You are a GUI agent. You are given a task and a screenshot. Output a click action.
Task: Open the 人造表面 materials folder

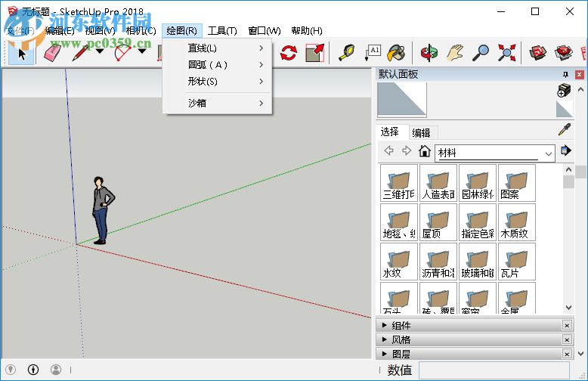(x=438, y=183)
